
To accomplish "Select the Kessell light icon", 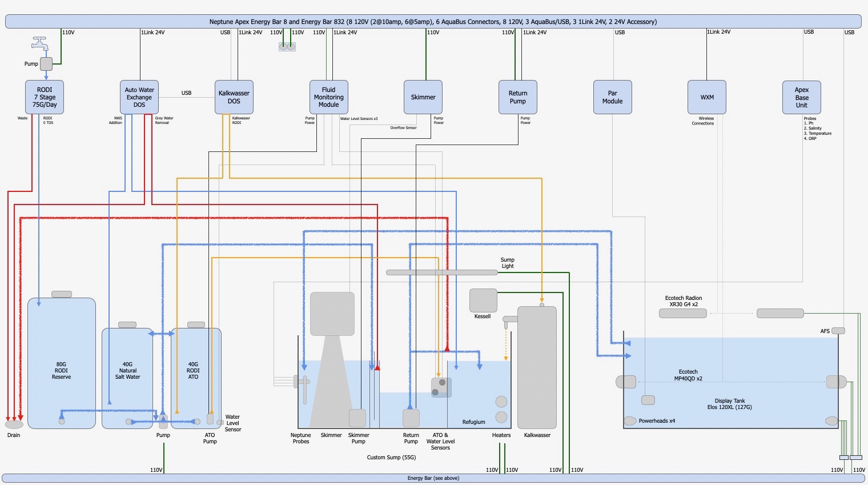I will [483, 300].
